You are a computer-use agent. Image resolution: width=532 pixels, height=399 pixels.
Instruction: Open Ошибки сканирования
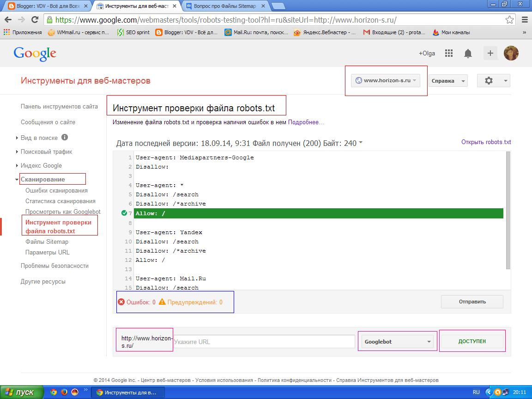[56, 191]
